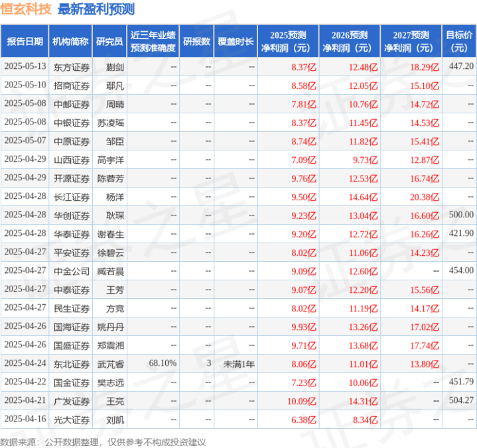Click the 研究员 column header
Viewport: 477px width, 448px height.
109,41
